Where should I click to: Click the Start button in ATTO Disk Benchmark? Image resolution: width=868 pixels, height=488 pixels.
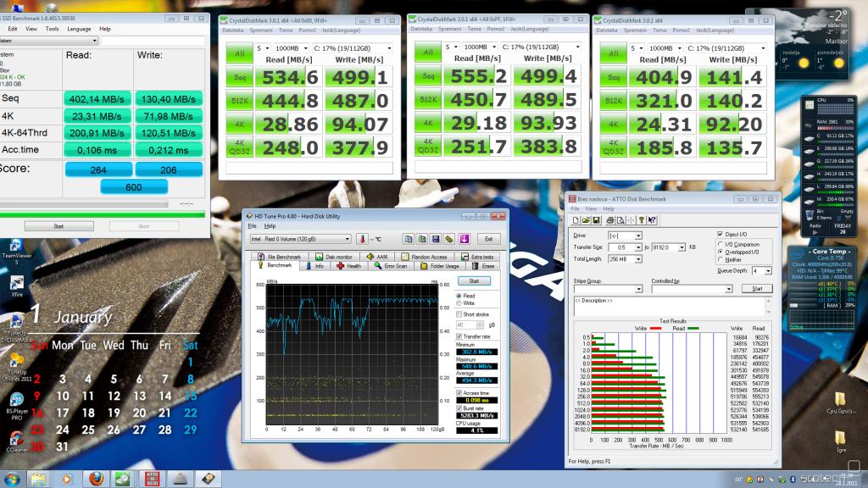[757, 289]
